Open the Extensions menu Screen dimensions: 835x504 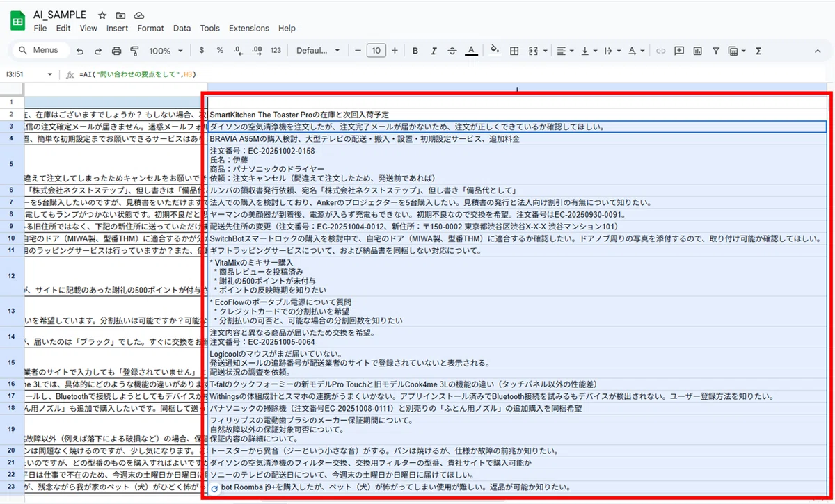[x=248, y=29]
